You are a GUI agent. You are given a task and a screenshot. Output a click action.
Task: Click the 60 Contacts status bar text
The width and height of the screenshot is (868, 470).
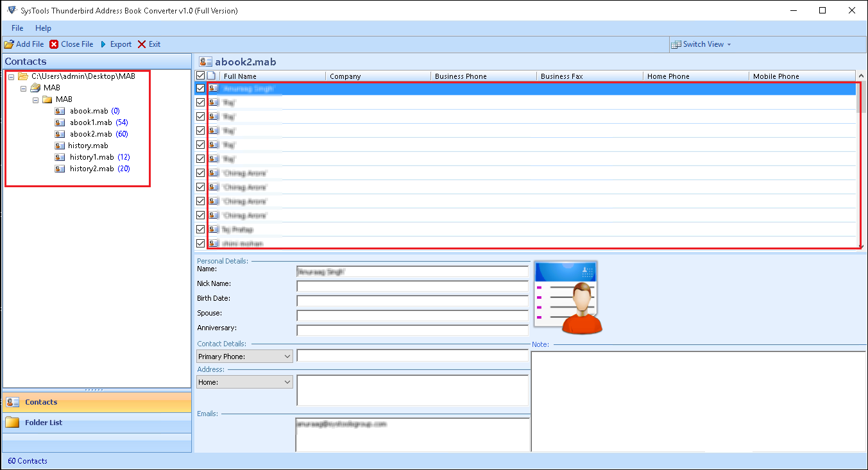tap(28, 461)
